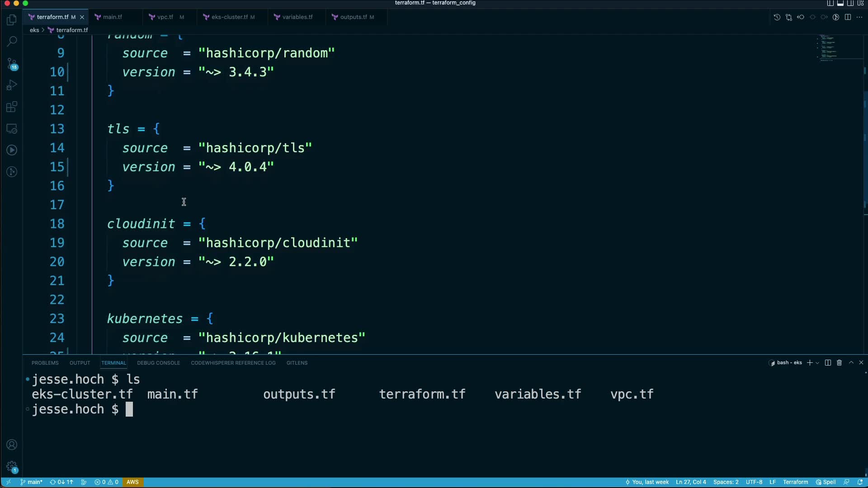868x488 pixels.
Task: Open the Terraform language mode selector
Action: (x=795, y=482)
